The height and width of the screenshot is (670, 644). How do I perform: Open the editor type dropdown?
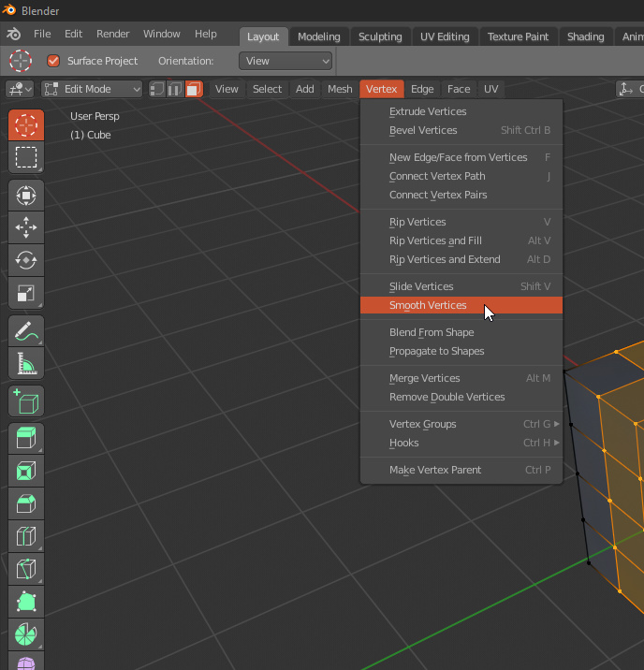point(20,89)
